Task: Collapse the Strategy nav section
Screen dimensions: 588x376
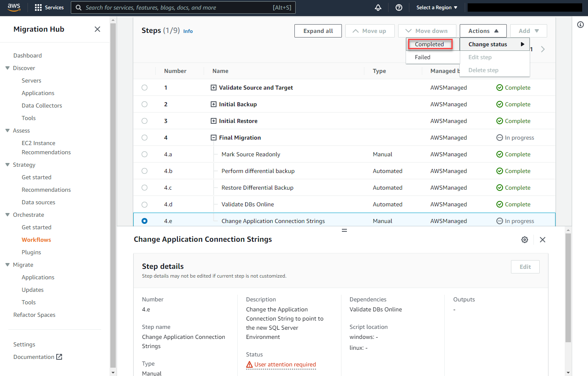Action: coord(7,165)
